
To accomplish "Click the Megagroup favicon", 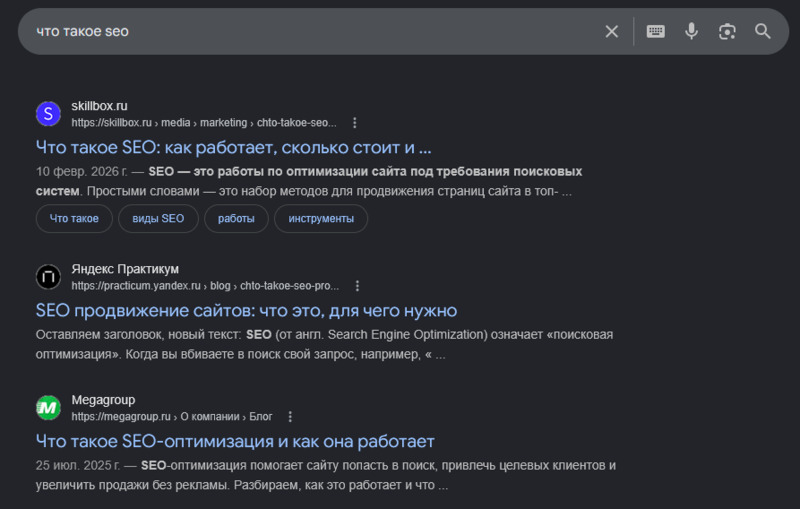I will point(48,408).
